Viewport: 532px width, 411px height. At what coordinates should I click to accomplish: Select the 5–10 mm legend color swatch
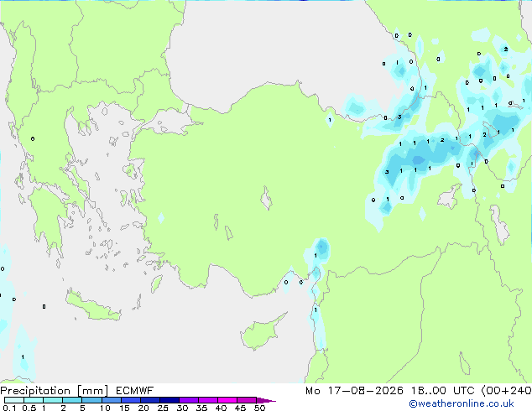tap(91, 400)
